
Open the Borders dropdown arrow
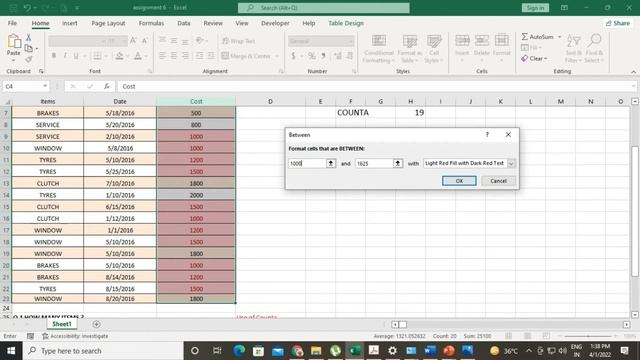click(106, 56)
